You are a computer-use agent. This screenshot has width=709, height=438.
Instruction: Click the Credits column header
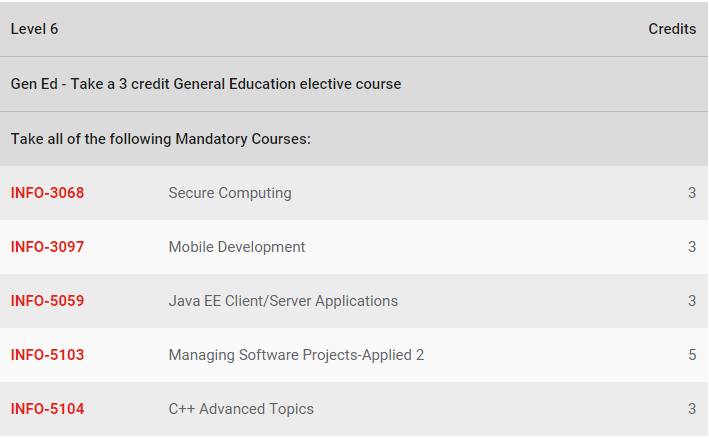pyautogui.click(x=672, y=29)
